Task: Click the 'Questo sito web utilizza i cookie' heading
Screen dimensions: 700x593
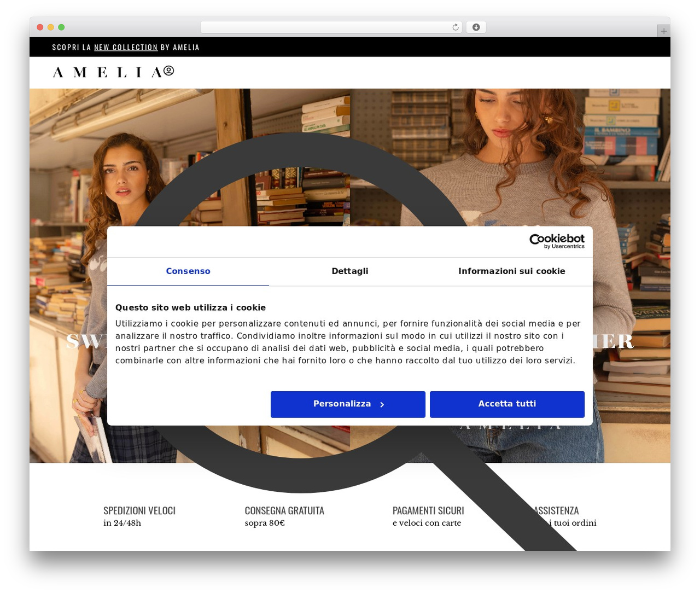Action: point(190,308)
